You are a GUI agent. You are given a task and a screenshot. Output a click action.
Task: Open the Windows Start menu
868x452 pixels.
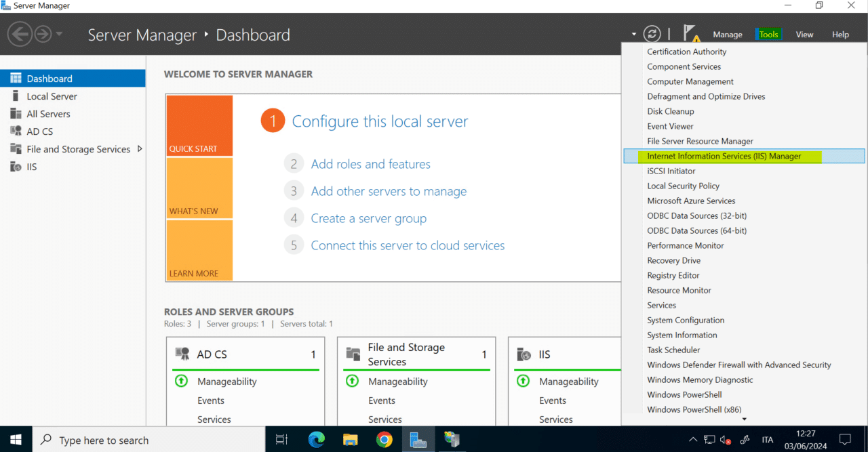tap(16, 439)
